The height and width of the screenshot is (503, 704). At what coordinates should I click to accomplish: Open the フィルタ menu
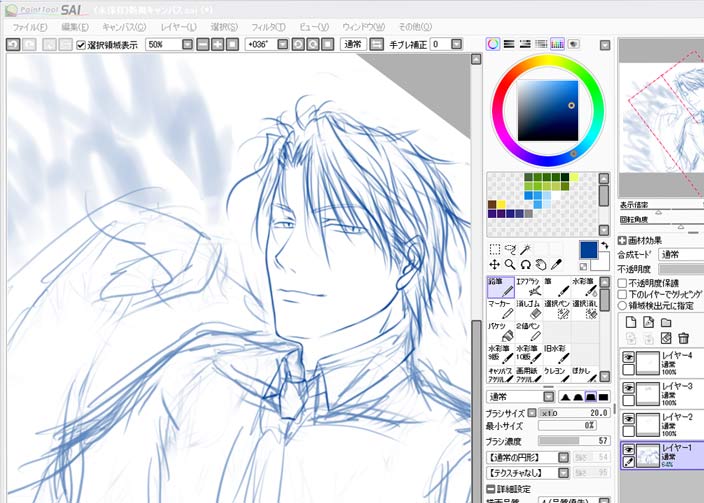click(x=266, y=27)
